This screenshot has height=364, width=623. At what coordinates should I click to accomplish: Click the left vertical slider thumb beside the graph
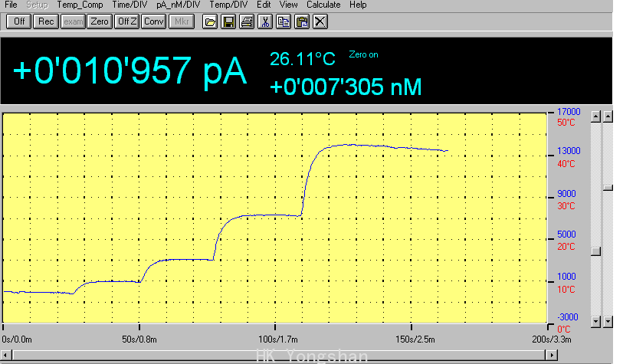595,251
